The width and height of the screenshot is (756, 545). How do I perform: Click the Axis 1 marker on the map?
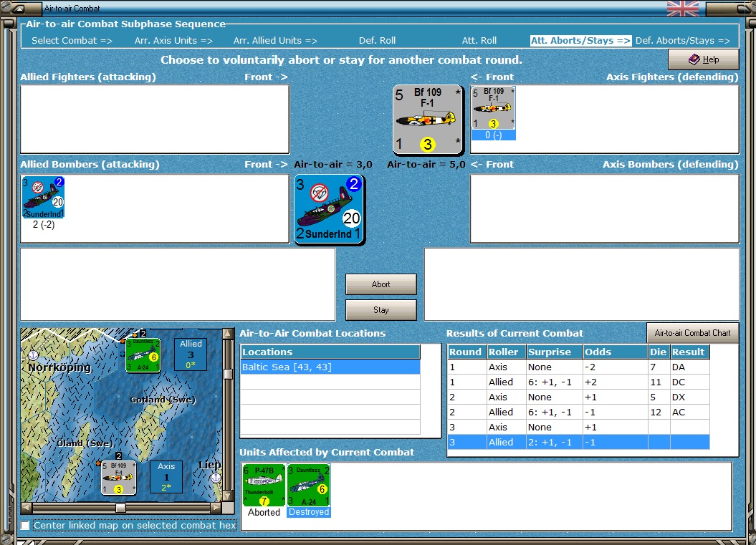coord(166,476)
